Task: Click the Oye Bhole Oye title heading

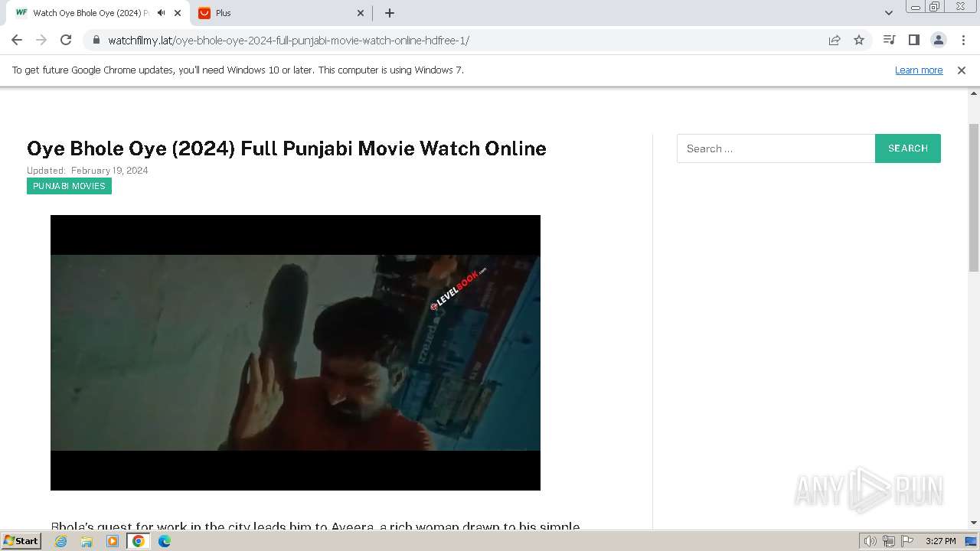Action: (x=286, y=148)
